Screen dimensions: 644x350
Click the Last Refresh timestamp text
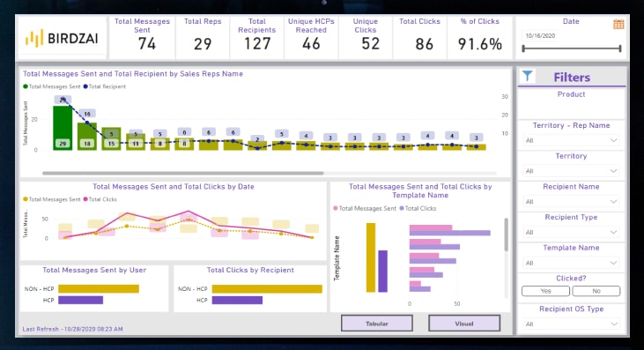(73, 329)
